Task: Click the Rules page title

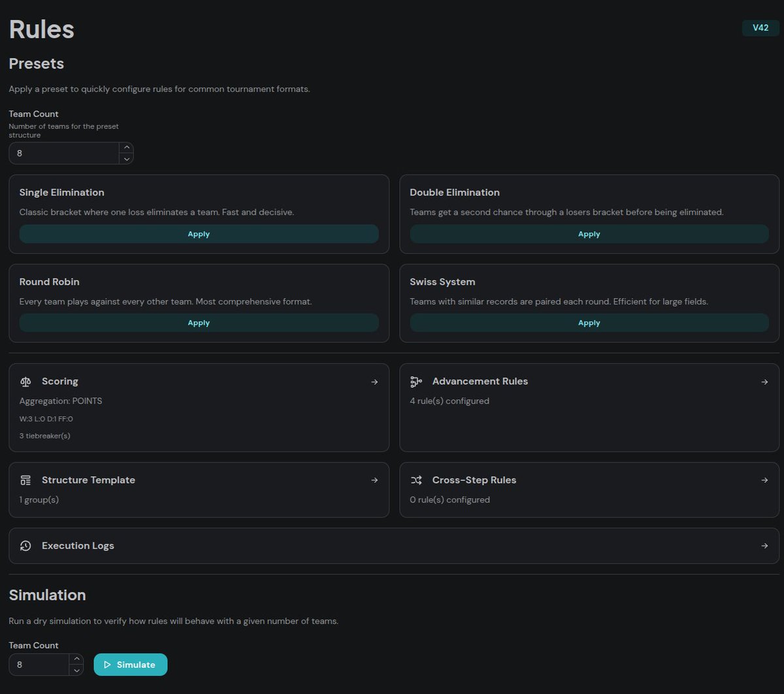Action: 42,29
